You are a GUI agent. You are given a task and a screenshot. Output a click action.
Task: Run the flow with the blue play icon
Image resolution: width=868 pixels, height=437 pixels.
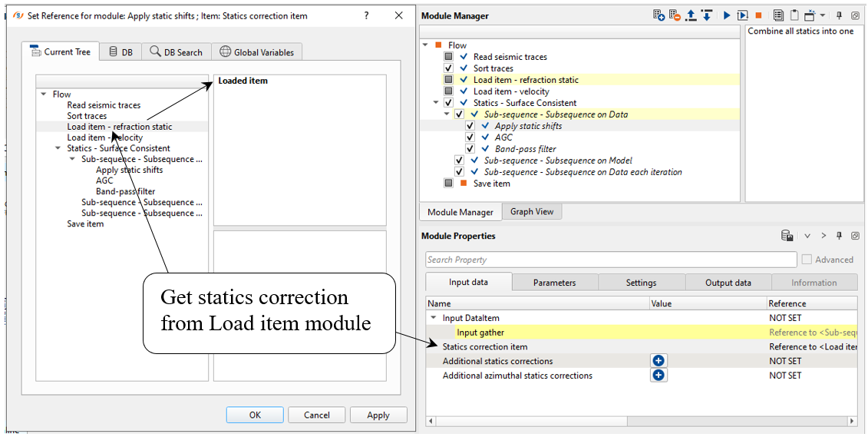coord(726,15)
